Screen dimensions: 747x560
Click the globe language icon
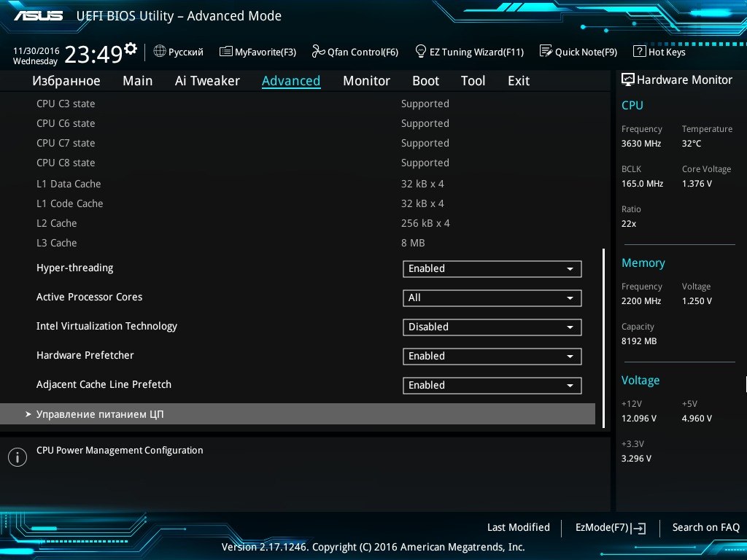click(x=160, y=51)
